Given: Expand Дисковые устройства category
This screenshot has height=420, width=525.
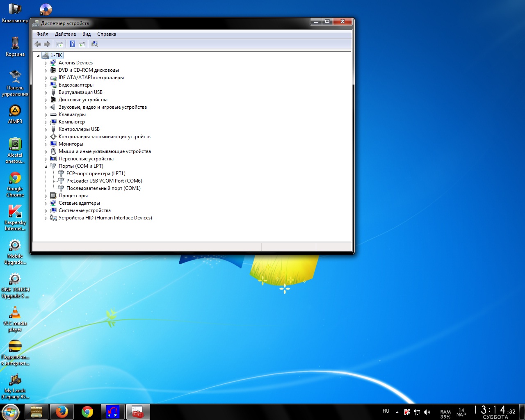Looking at the screenshot, I should (46, 100).
